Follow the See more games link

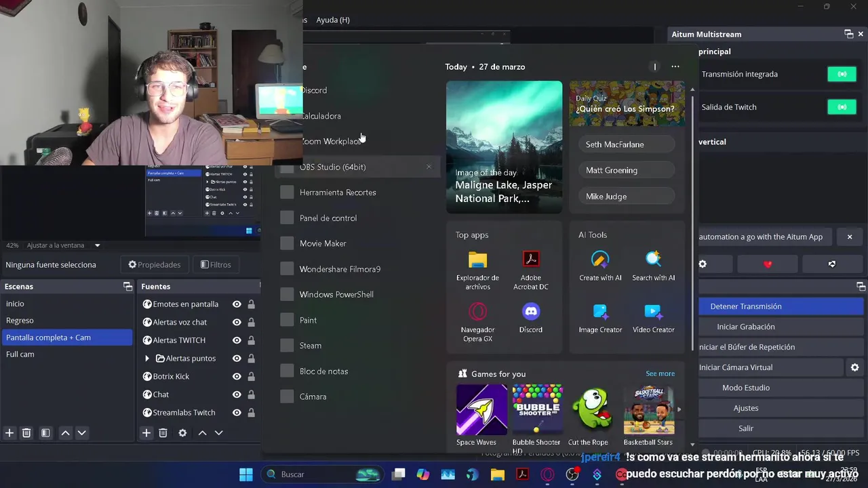pyautogui.click(x=660, y=373)
